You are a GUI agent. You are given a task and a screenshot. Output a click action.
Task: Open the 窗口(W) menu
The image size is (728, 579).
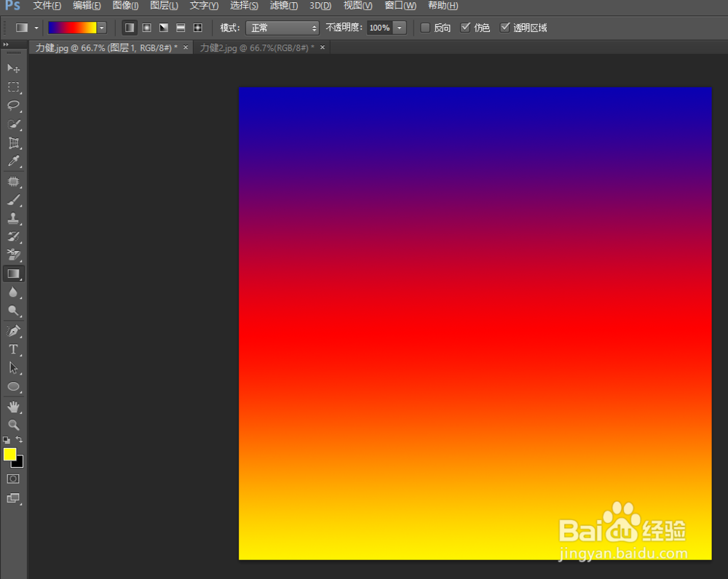[x=400, y=6]
